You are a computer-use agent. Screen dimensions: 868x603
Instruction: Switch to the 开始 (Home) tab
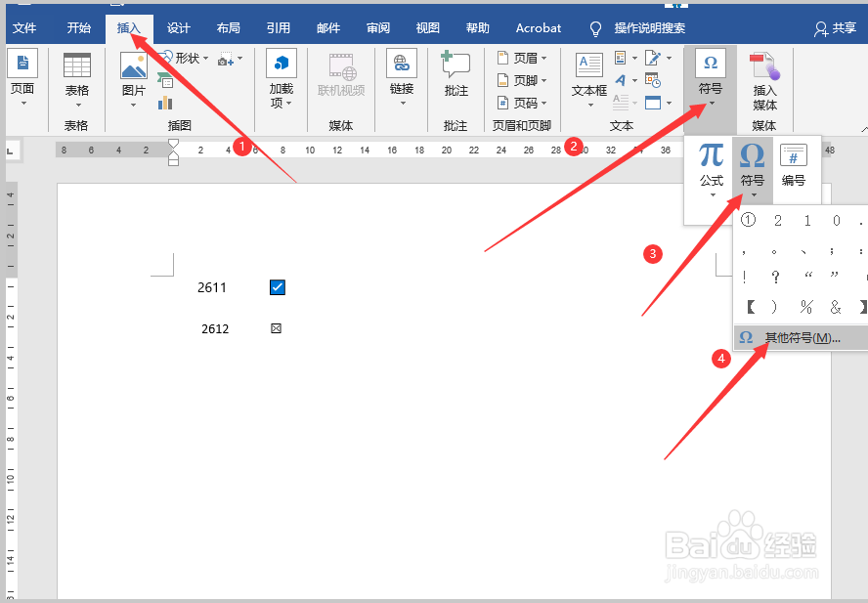click(78, 28)
